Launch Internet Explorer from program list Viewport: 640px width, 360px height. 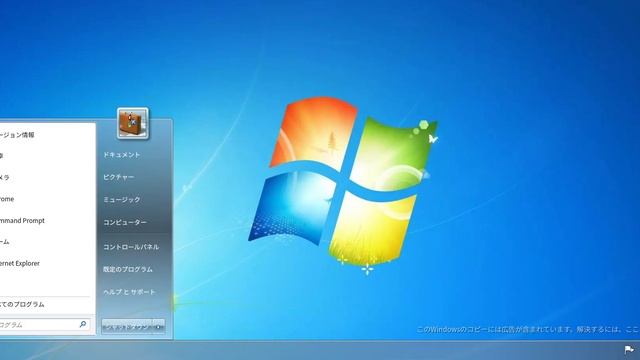click(x=20, y=264)
